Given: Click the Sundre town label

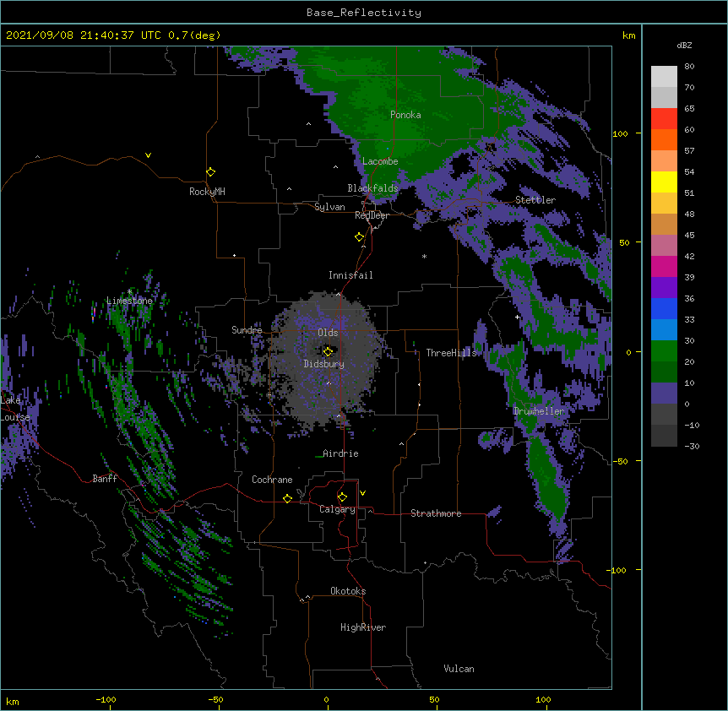Looking at the screenshot, I should (x=247, y=330).
